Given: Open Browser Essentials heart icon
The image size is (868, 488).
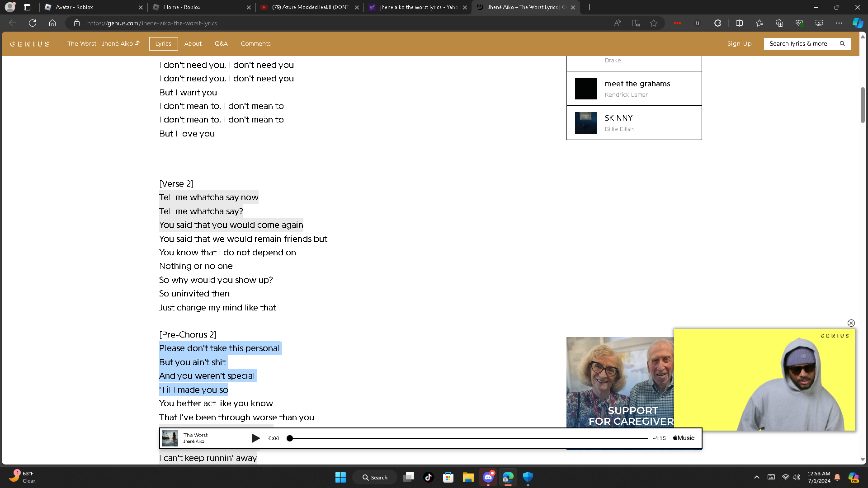Looking at the screenshot, I should [x=799, y=23].
